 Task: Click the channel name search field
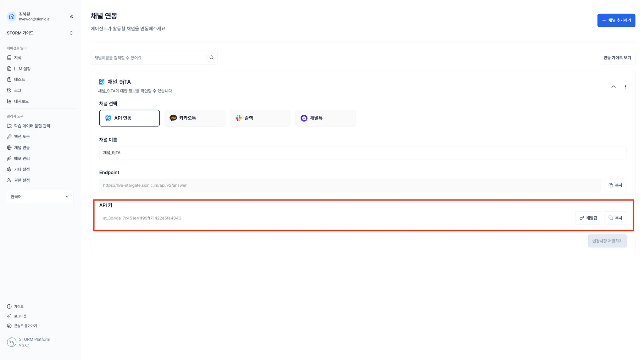pyautogui.click(x=148, y=58)
